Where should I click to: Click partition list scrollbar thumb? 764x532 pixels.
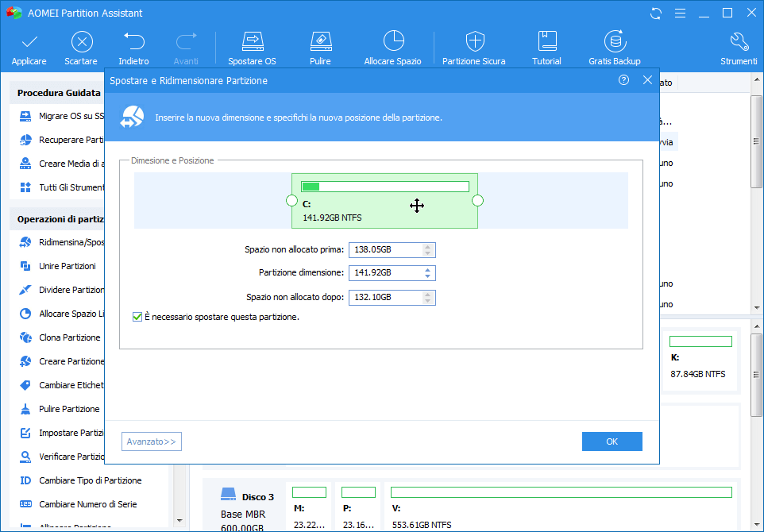(x=756, y=141)
